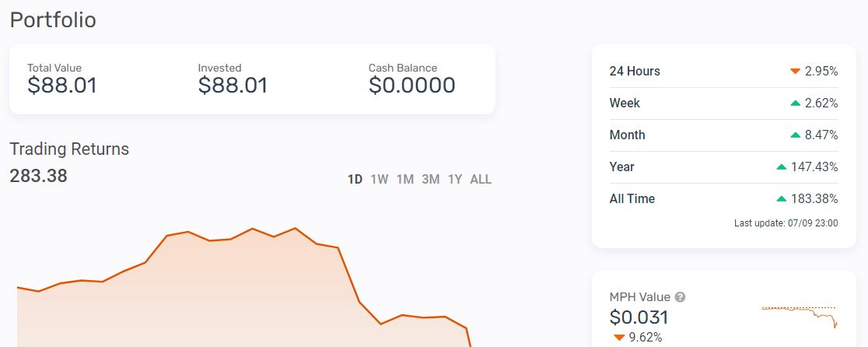Open the MPH Value mini sparkline chart
Screen dimensions: 868x347
800,317
